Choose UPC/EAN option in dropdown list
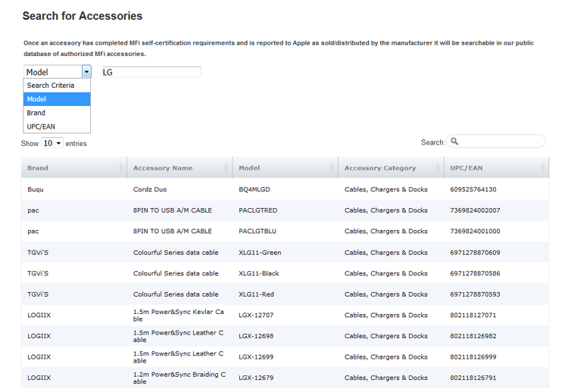This screenshot has width=574, height=392. (x=41, y=126)
